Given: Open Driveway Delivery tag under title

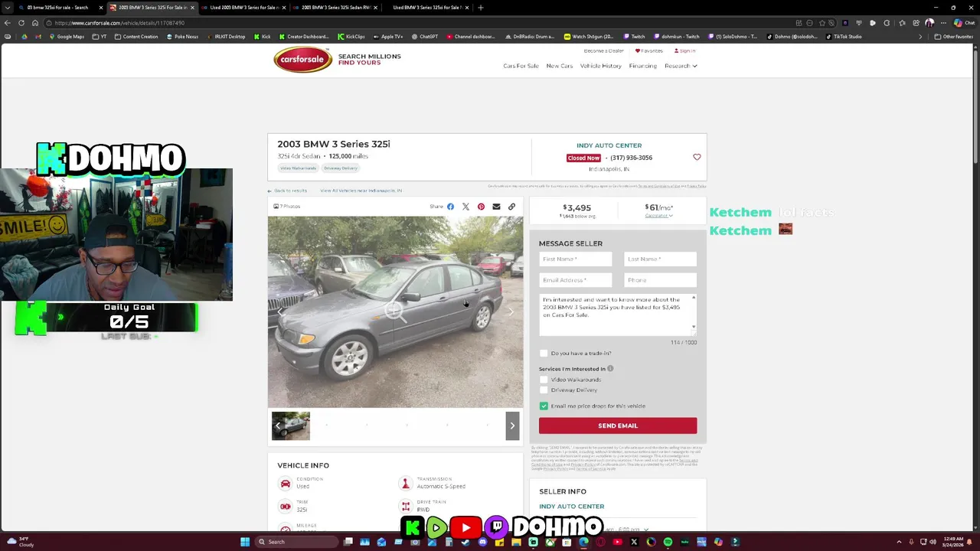Looking at the screenshot, I should pos(341,168).
